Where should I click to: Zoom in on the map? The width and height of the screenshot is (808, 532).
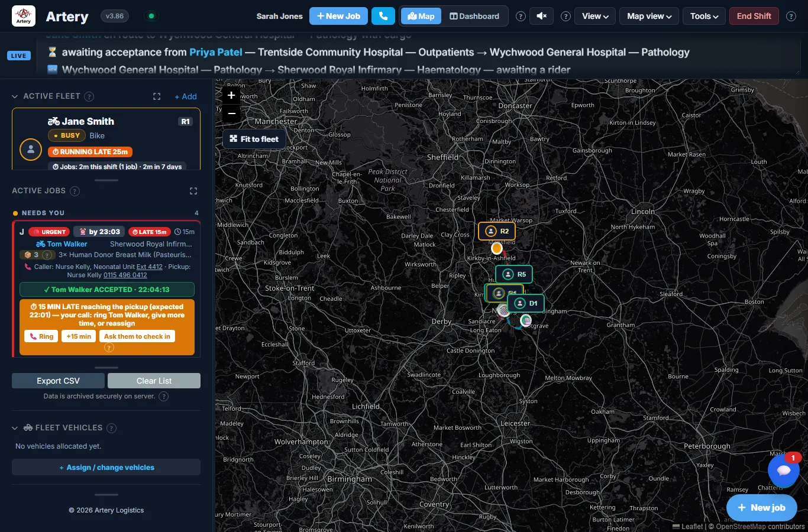[x=231, y=95]
